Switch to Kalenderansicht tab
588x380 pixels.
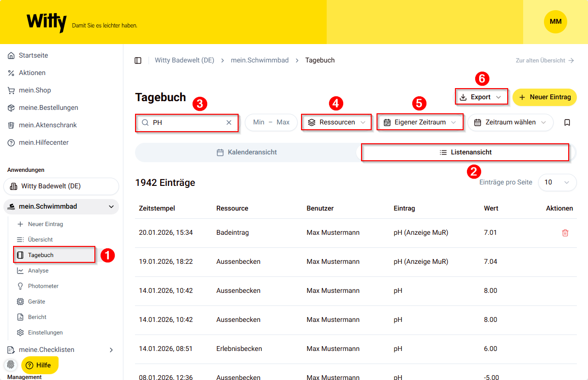246,152
